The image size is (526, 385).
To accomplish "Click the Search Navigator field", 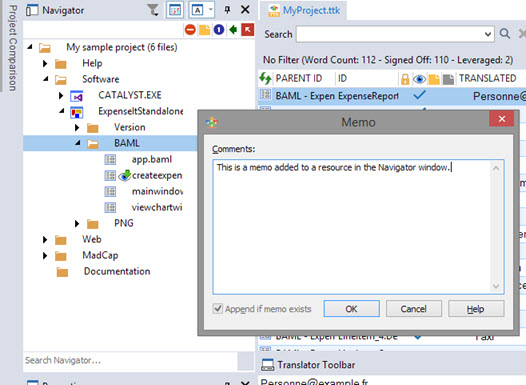I will tap(130, 361).
